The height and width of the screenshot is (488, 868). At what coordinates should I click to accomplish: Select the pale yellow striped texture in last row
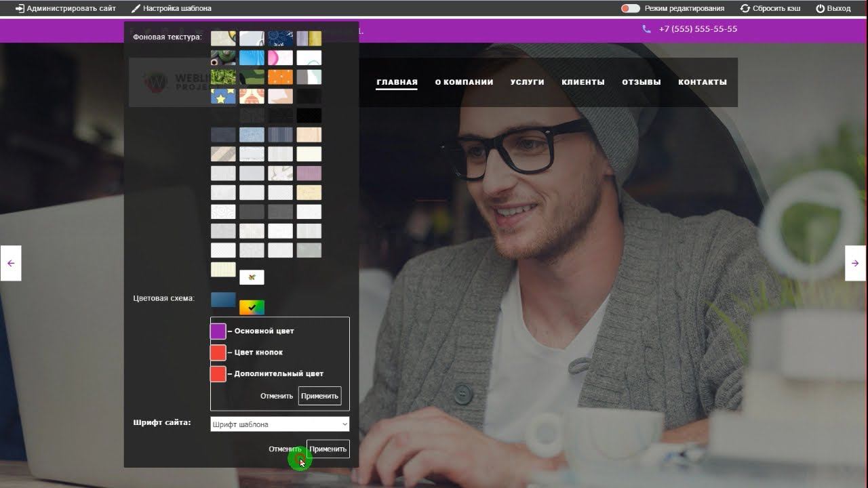tap(223, 269)
